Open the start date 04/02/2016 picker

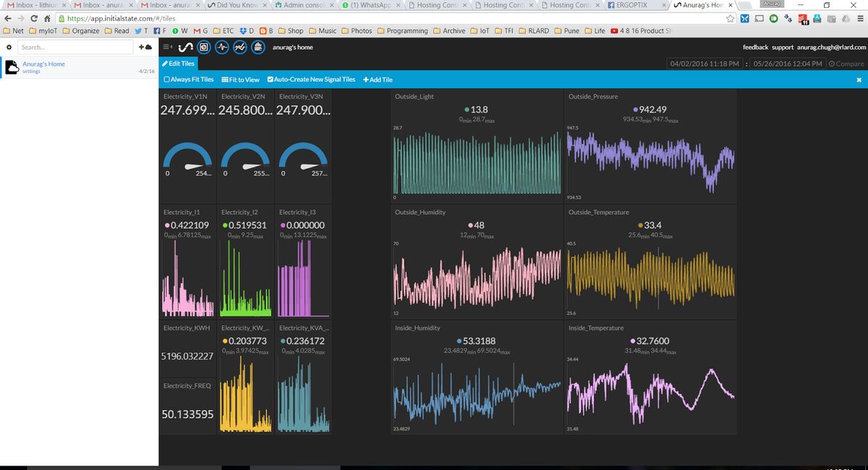click(x=705, y=64)
